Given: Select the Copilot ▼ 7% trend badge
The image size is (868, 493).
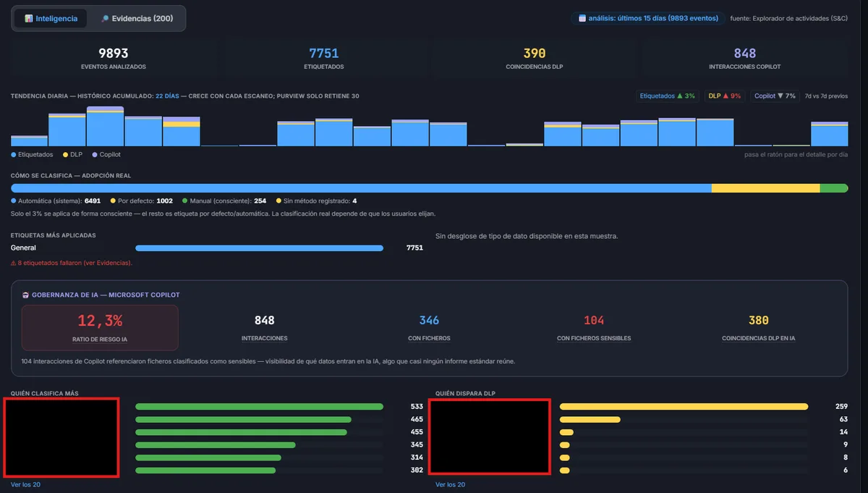Looking at the screenshot, I should (x=774, y=96).
